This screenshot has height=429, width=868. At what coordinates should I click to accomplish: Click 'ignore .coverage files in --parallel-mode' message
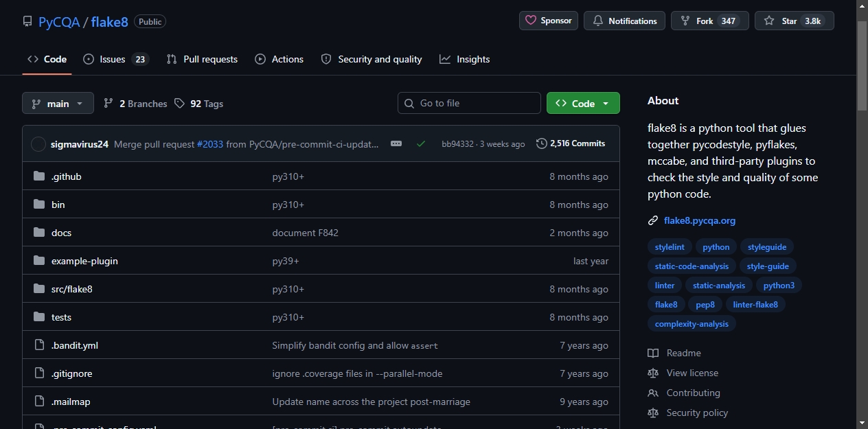[x=357, y=373]
